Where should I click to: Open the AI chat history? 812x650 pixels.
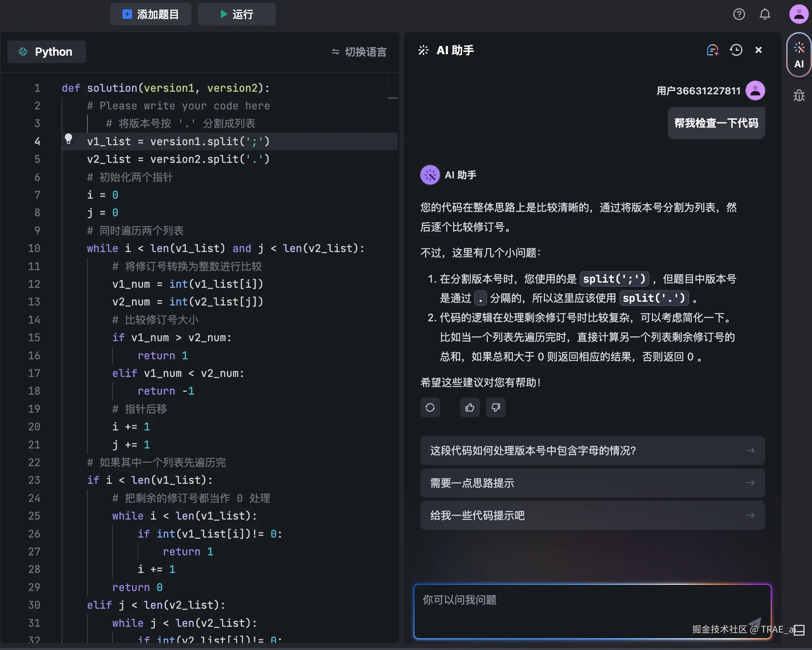pos(736,50)
